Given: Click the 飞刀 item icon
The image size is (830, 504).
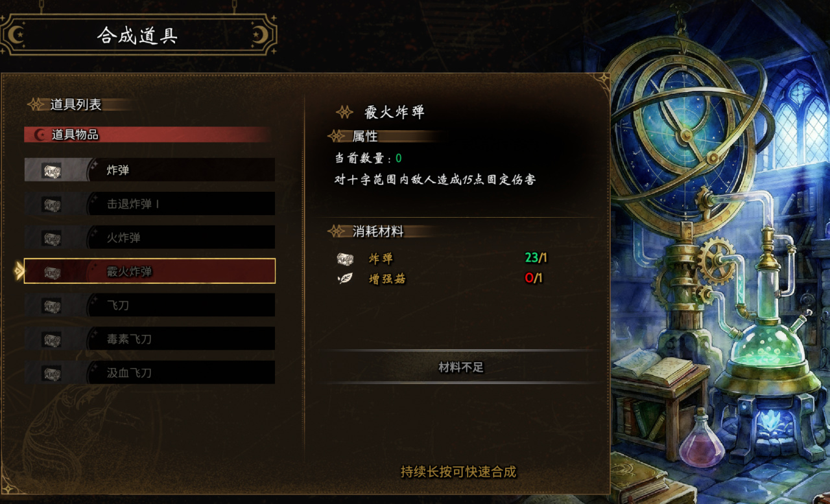Looking at the screenshot, I should [x=52, y=305].
